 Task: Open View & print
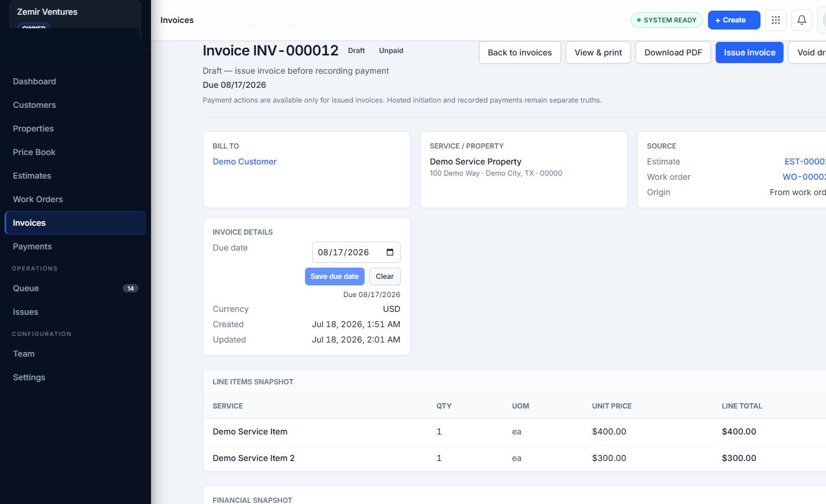598,52
